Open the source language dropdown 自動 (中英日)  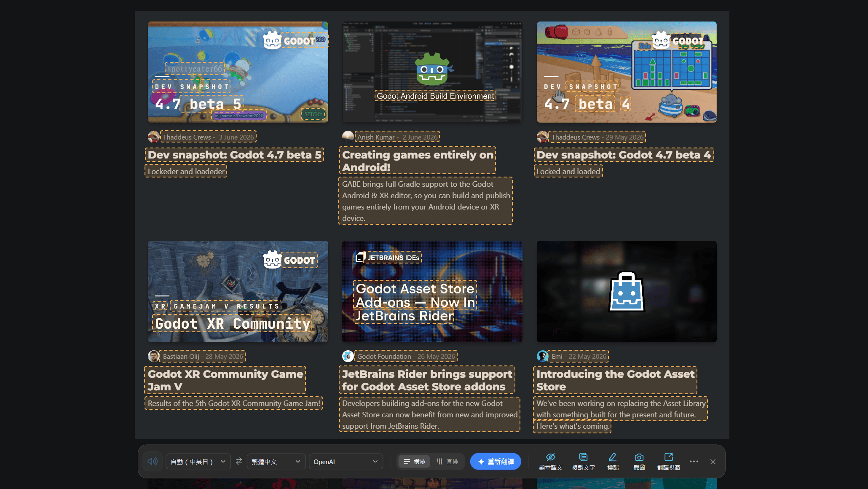pyautogui.click(x=198, y=462)
